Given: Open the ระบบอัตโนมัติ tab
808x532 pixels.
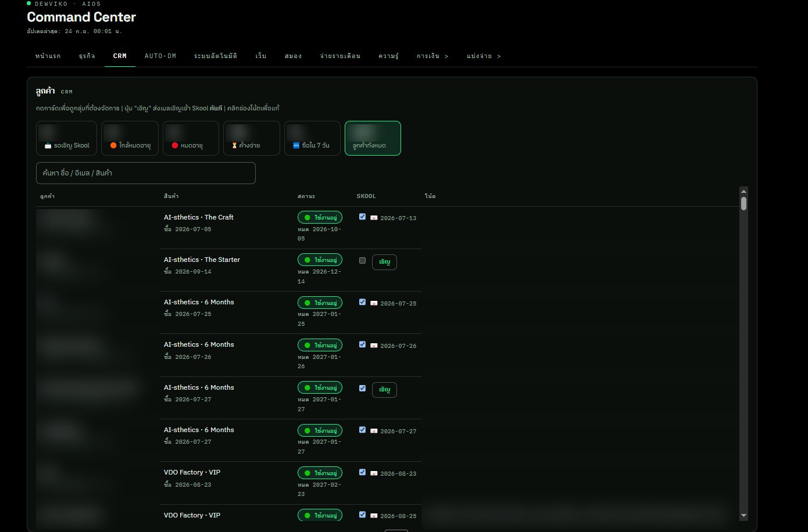Looking at the screenshot, I should click(x=216, y=56).
